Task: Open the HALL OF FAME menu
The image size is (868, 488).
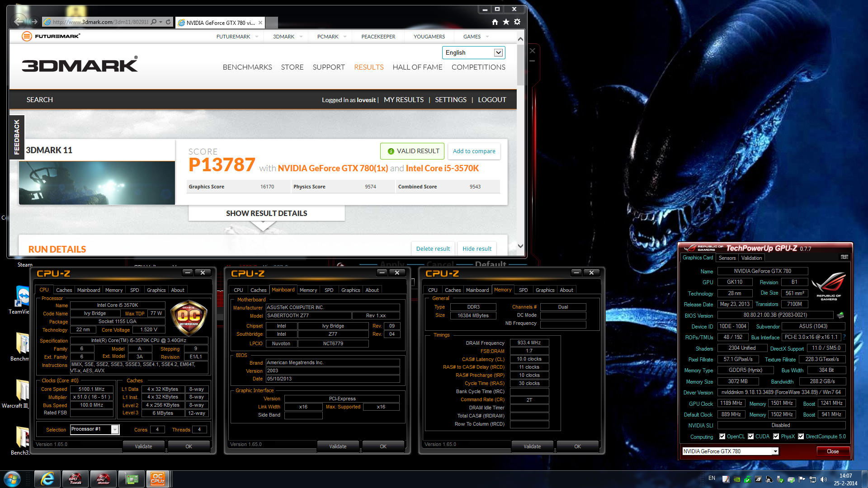Action: (417, 67)
